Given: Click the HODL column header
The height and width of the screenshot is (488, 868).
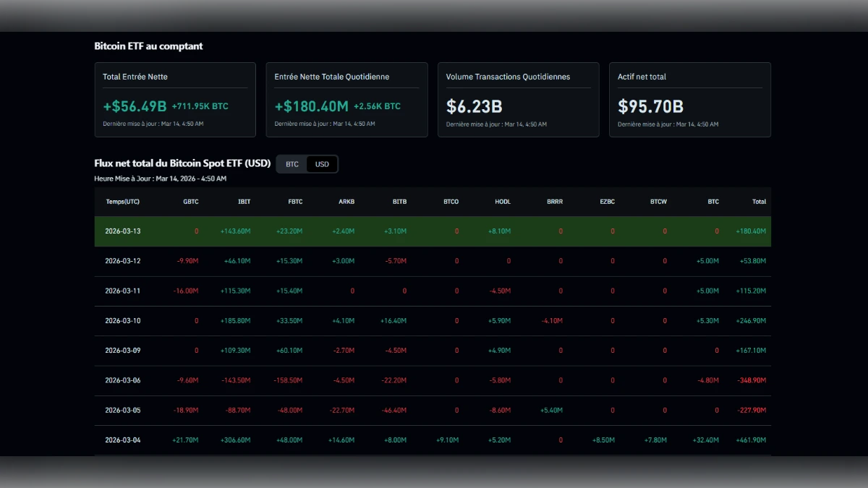Looking at the screenshot, I should tap(502, 202).
